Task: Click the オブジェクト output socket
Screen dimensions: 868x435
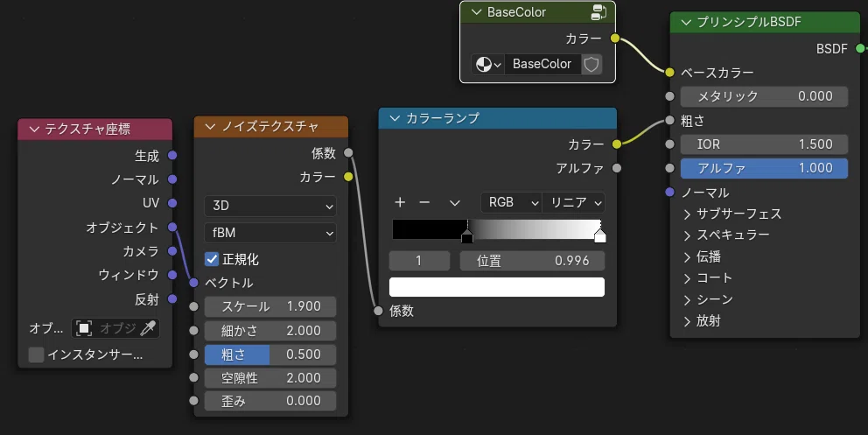Action: [x=172, y=227]
